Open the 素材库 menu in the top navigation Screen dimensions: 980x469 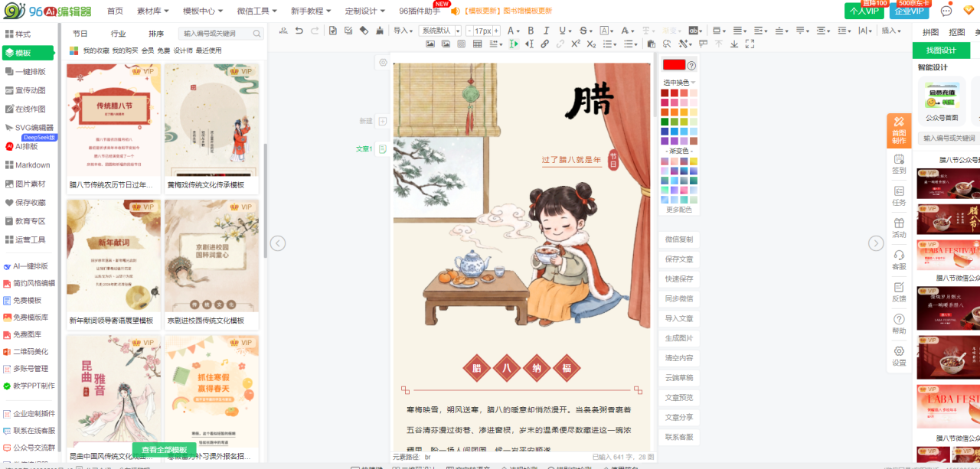pos(153,11)
